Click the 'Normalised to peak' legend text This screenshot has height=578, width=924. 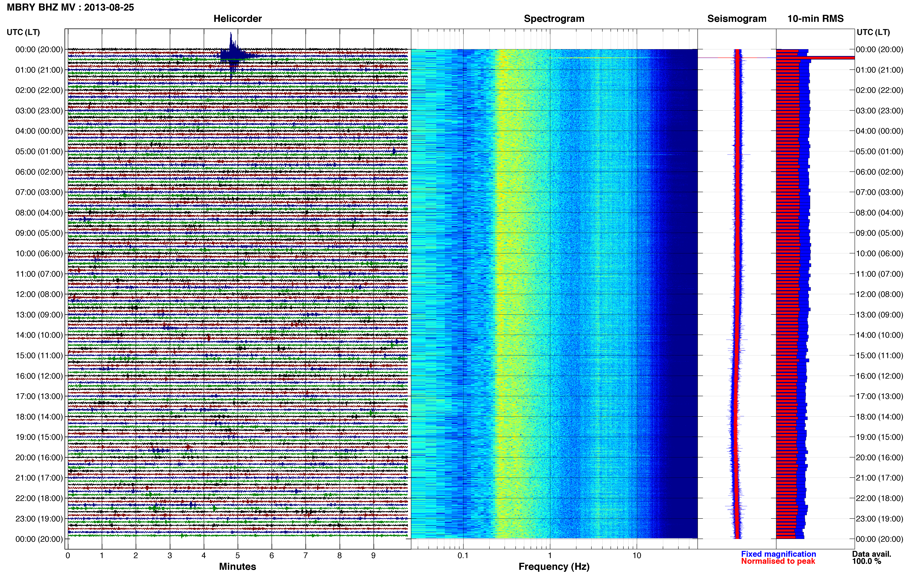click(x=778, y=561)
